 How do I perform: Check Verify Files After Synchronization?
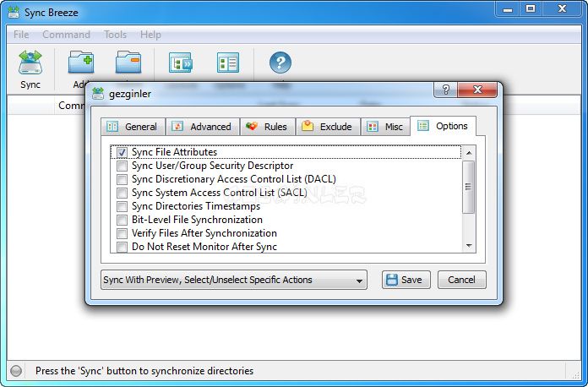point(122,233)
